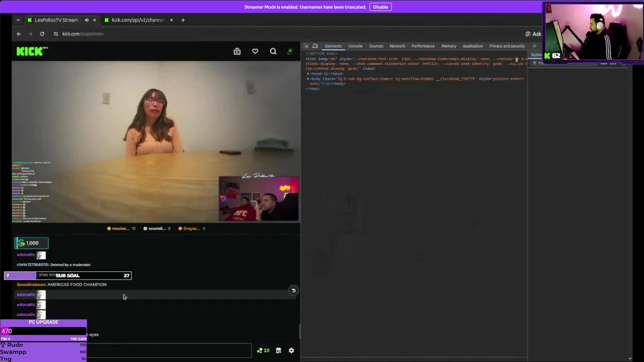Go forward in browser history
This screenshot has height=362, width=644.
[x=30, y=34]
